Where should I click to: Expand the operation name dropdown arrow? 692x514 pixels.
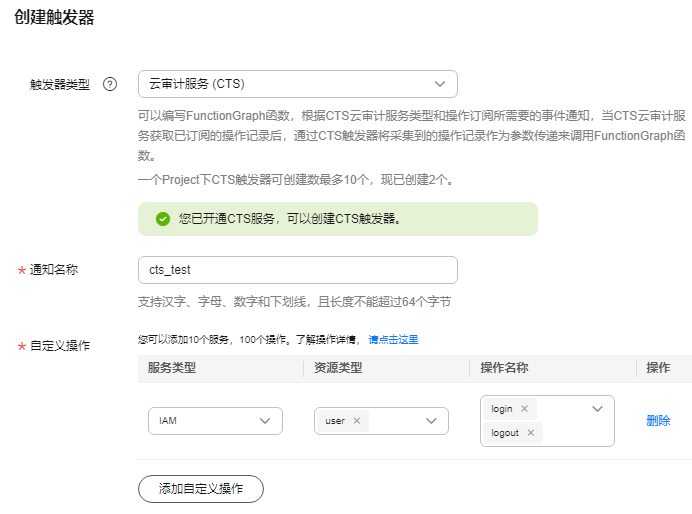[x=597, y=409]
